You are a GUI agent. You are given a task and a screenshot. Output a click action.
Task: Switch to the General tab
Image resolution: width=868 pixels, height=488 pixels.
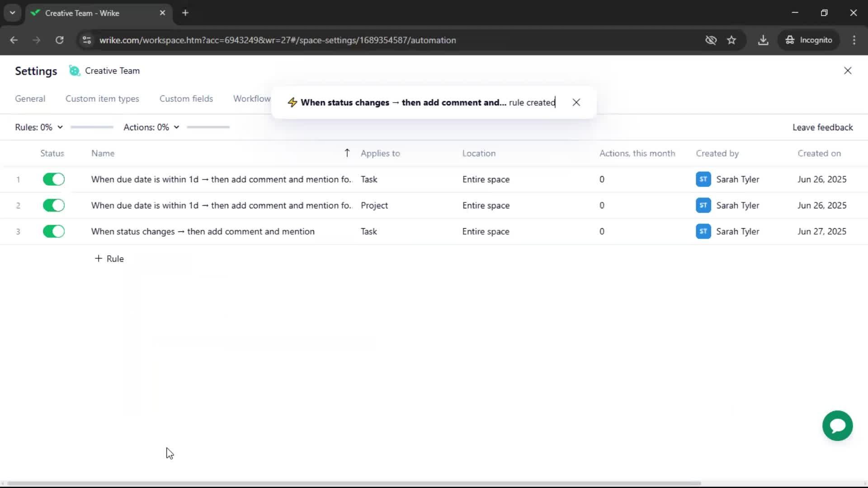[x=30, y=99]
